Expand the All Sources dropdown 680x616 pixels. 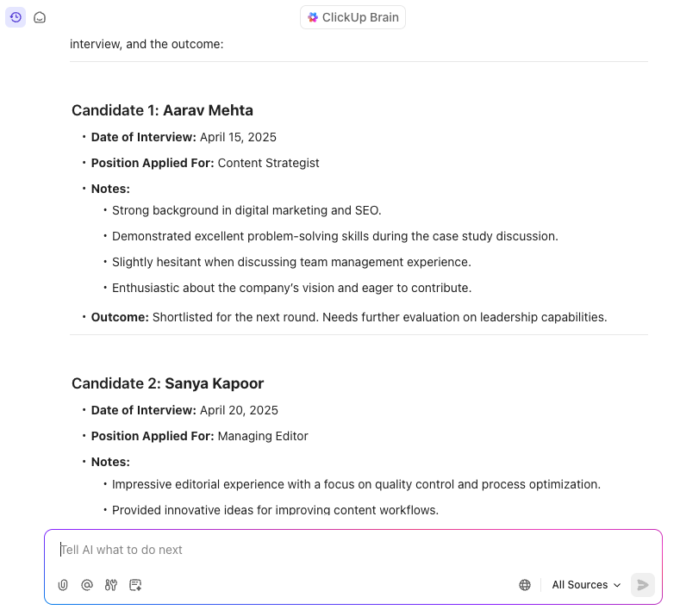point(586,585)
